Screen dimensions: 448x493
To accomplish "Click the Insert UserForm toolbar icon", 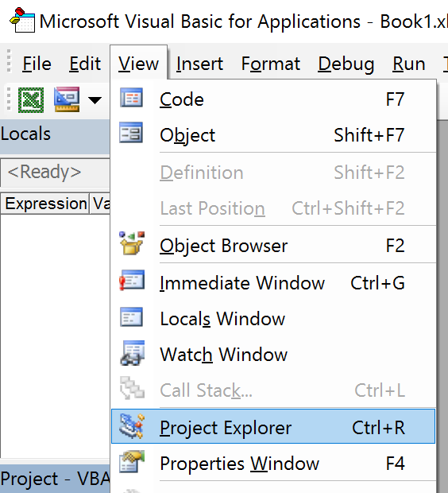I will click(67, 99).
